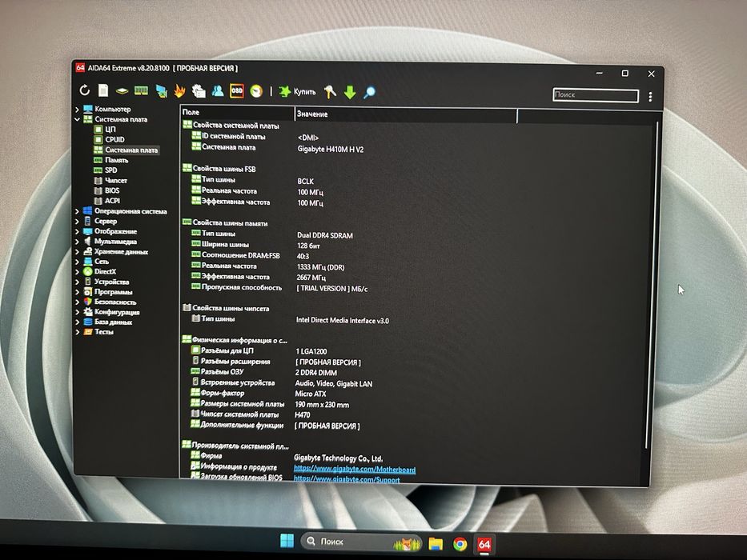747x560 pixels.
Task: Open the Windows Start button
Action: (287, 541)
